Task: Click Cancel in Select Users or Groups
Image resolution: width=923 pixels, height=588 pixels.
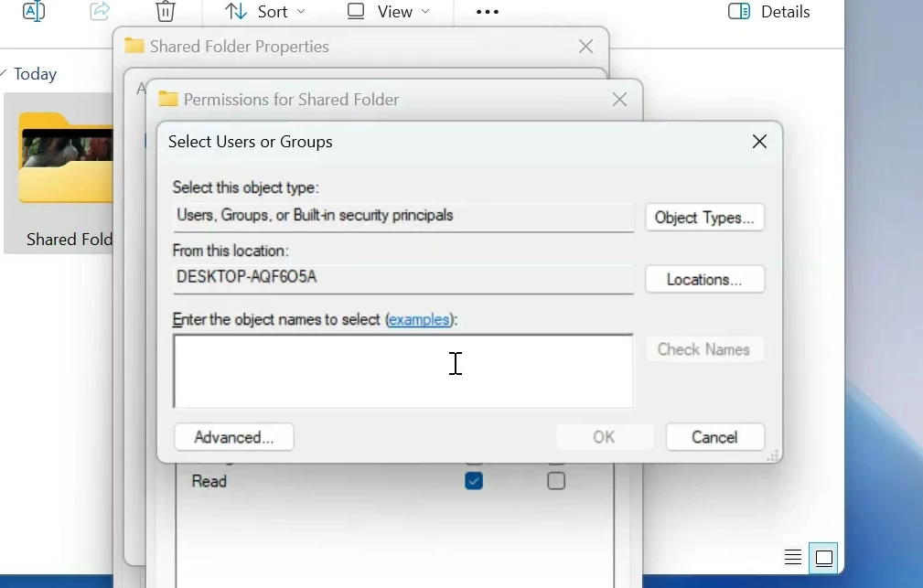Action: tap(714, 437)
